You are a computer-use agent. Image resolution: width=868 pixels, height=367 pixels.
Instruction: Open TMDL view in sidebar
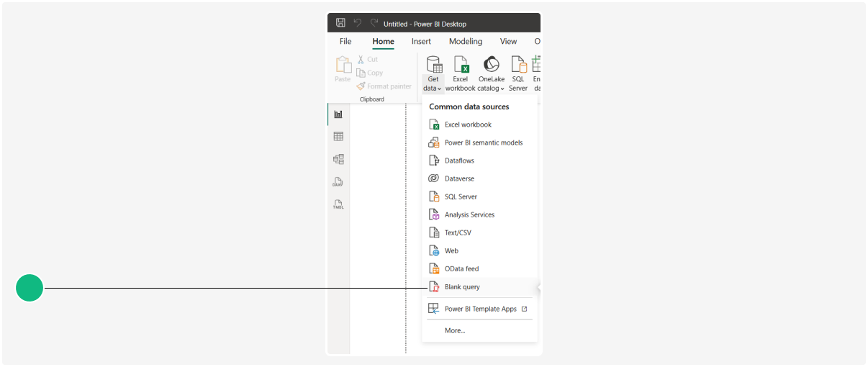pyautogui.click(x=338, y=204)
